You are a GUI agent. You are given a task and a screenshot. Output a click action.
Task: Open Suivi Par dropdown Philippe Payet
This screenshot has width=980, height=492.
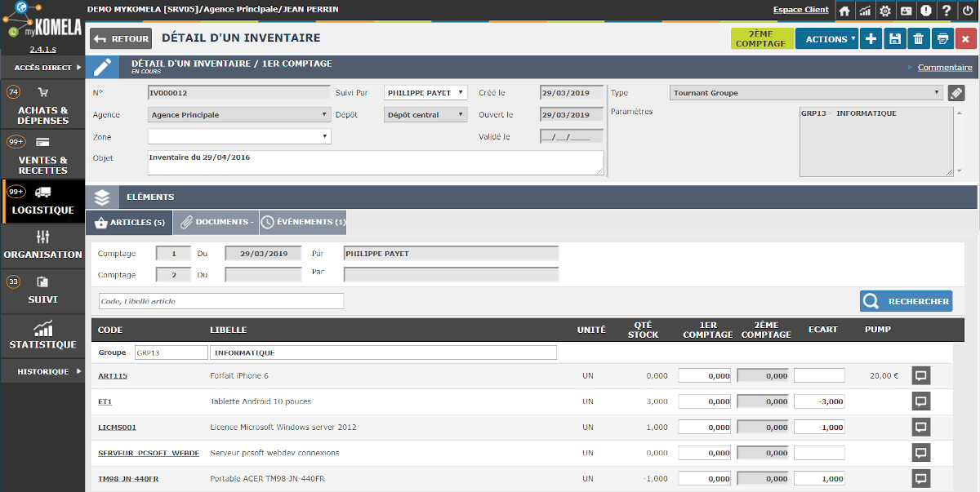425,93
